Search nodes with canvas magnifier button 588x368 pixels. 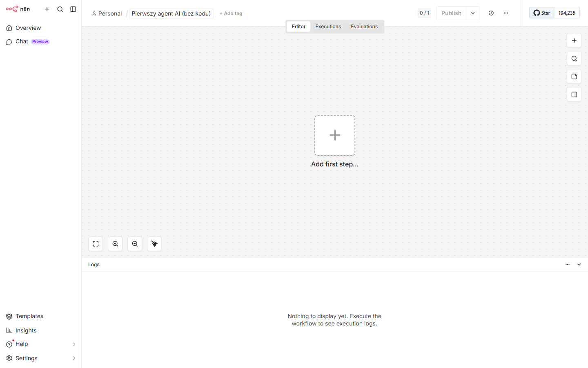(574, 58)
